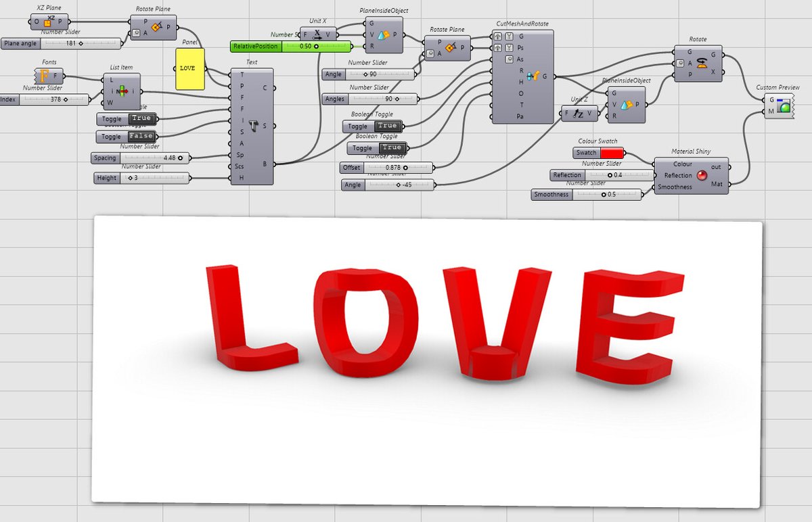
Task: Click the Text component T icon
Action: pos(254,125)
